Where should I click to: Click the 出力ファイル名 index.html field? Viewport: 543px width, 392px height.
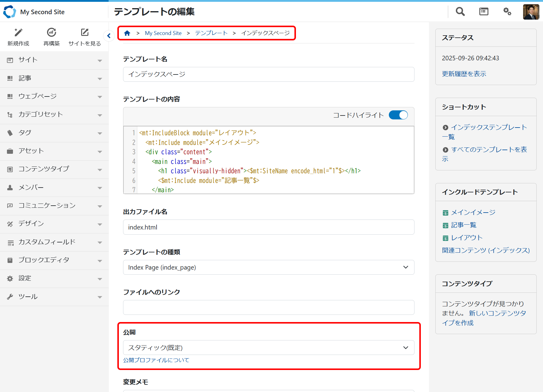tap(268, 227)
